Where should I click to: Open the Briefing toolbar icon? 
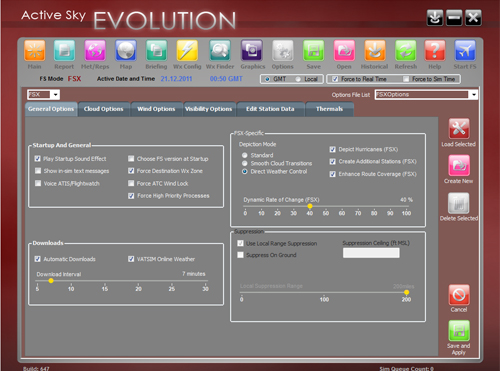(156, 51)
